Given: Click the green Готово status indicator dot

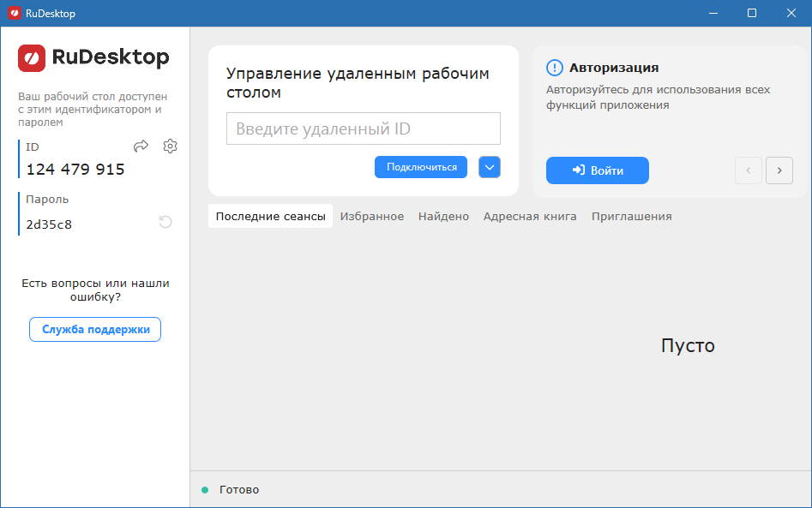Looking at the screenshot, I should 205,490.
